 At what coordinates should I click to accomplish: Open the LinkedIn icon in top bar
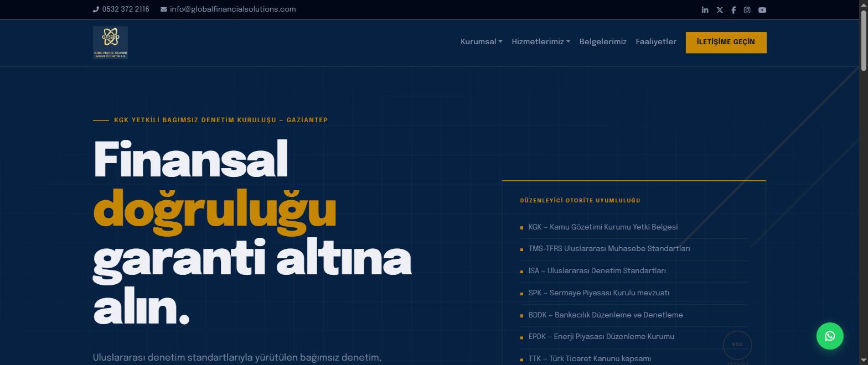(x=705, y=10)
